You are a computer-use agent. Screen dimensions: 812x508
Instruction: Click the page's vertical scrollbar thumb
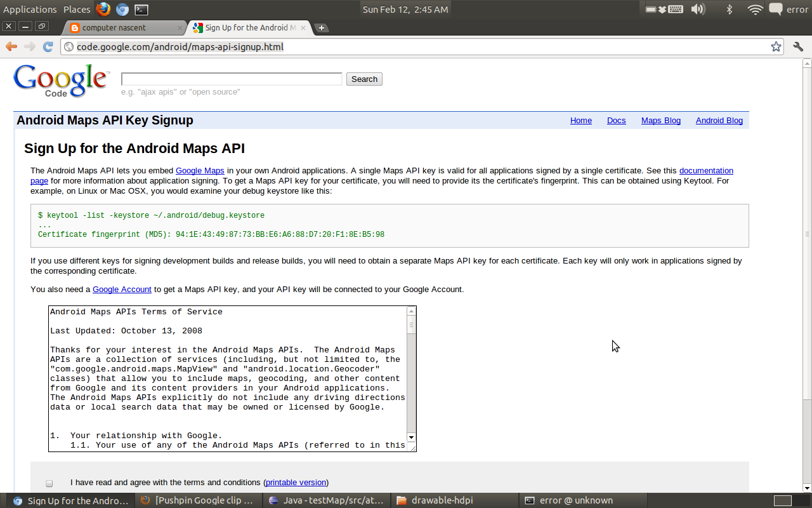click(807, 234)
